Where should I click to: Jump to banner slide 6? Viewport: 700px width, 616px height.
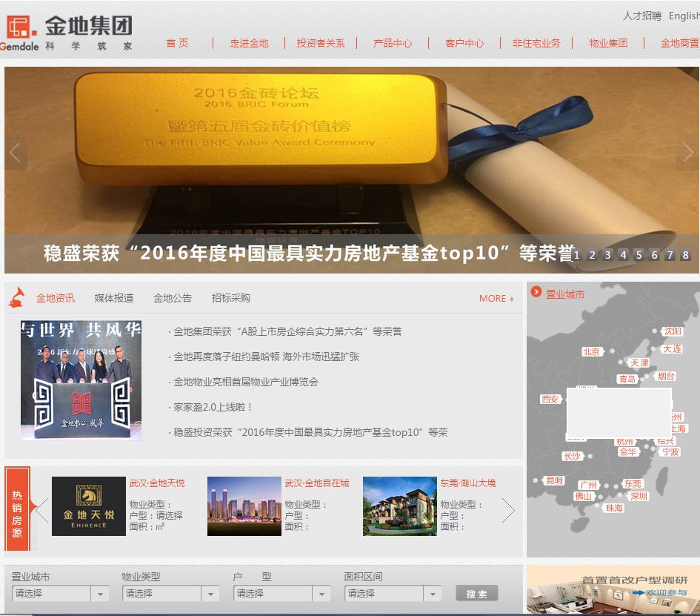[655, 255]
